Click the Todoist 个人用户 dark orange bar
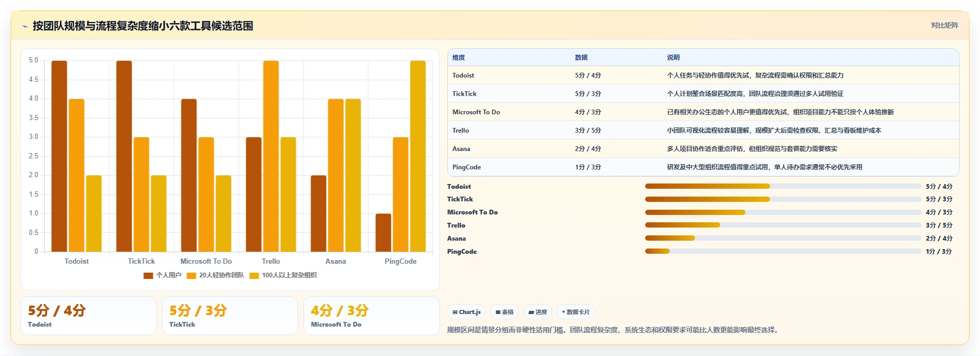980x356 pixels. point(59,156)
